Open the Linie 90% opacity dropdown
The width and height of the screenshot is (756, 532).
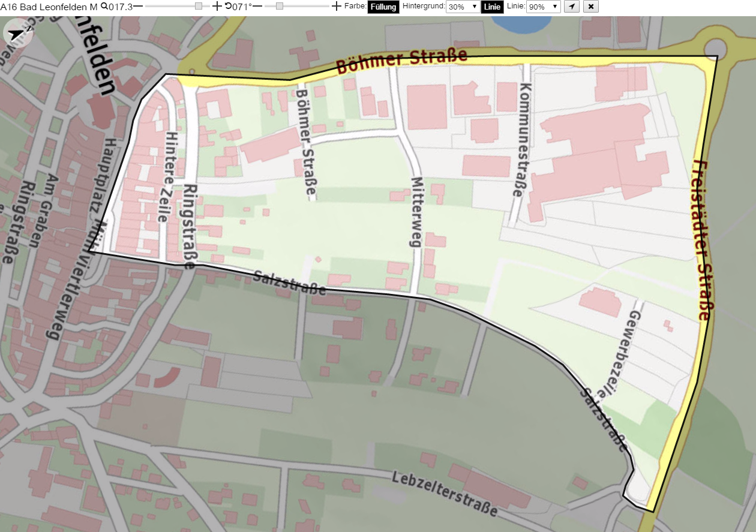point(544,7)
